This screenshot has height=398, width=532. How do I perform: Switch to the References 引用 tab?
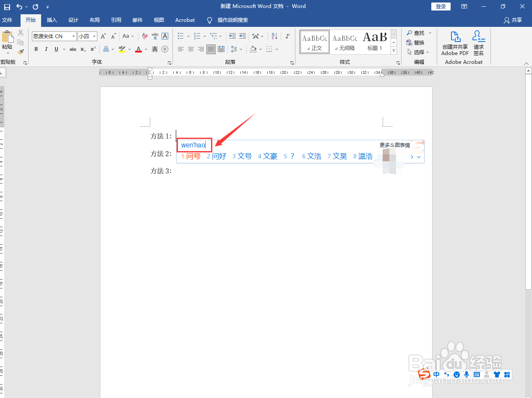(116, 20)
